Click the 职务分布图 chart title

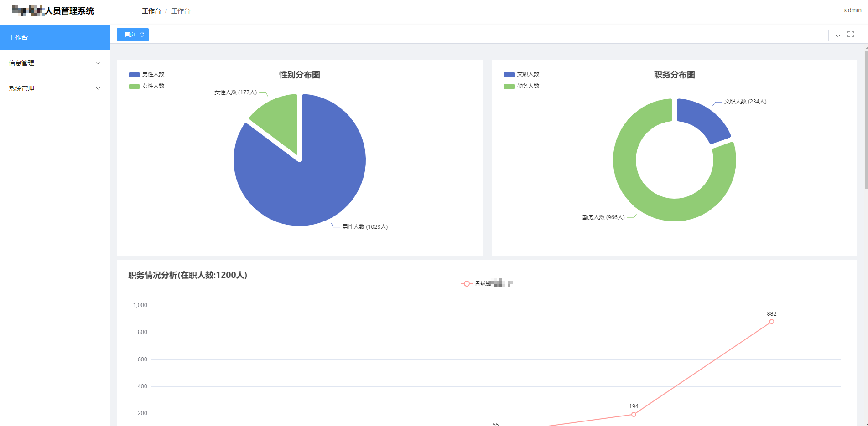click(674, 75)
